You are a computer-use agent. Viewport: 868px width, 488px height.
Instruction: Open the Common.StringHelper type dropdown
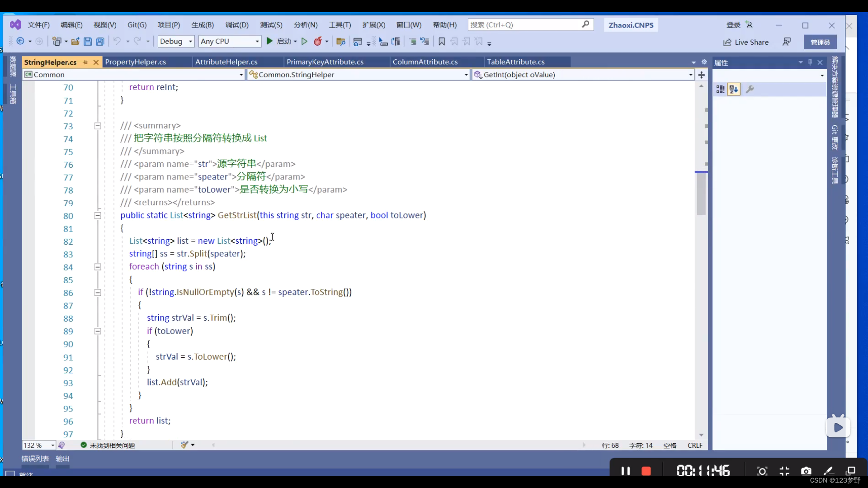(359, 75)
